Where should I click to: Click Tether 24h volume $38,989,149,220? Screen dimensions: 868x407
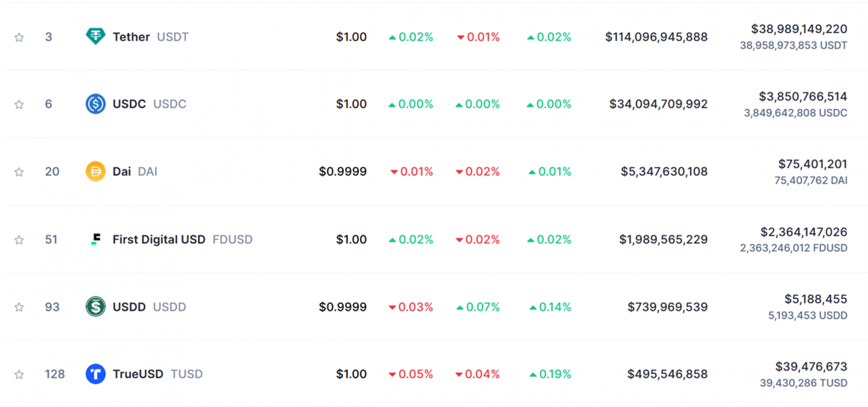[x=799, y=29]
